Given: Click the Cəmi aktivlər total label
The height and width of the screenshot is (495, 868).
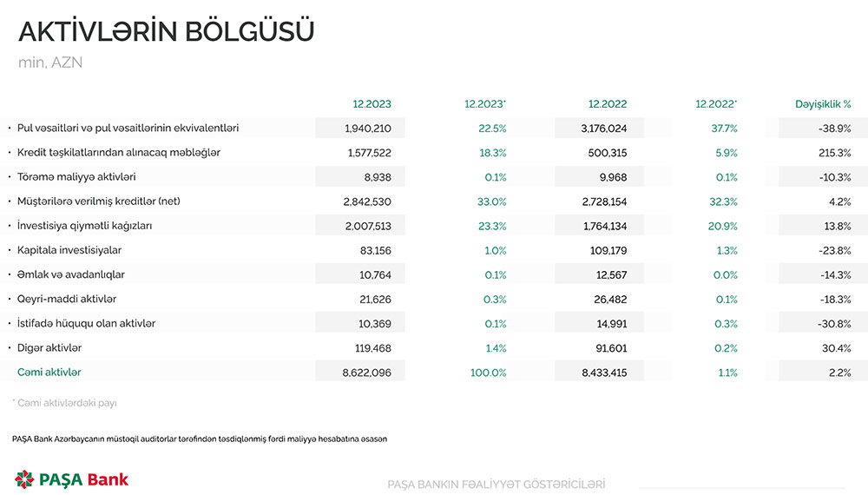Looking at the screenshot, I should click(49, 373).
